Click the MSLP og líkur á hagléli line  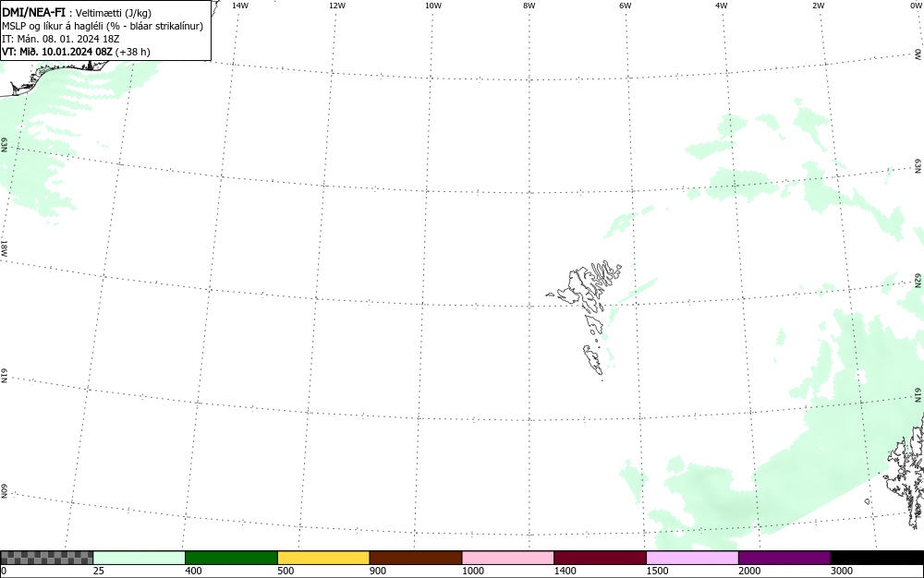pos(103,26)
